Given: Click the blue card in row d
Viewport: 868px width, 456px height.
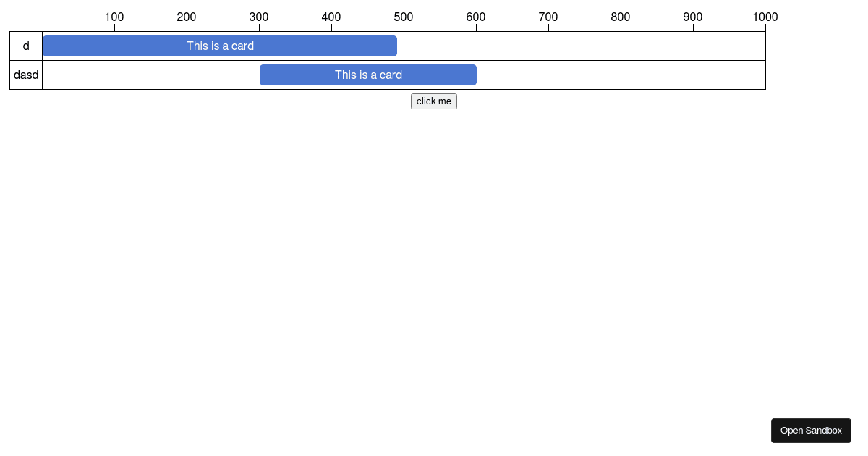Looking at the screenshot, I should click(220, 46).
